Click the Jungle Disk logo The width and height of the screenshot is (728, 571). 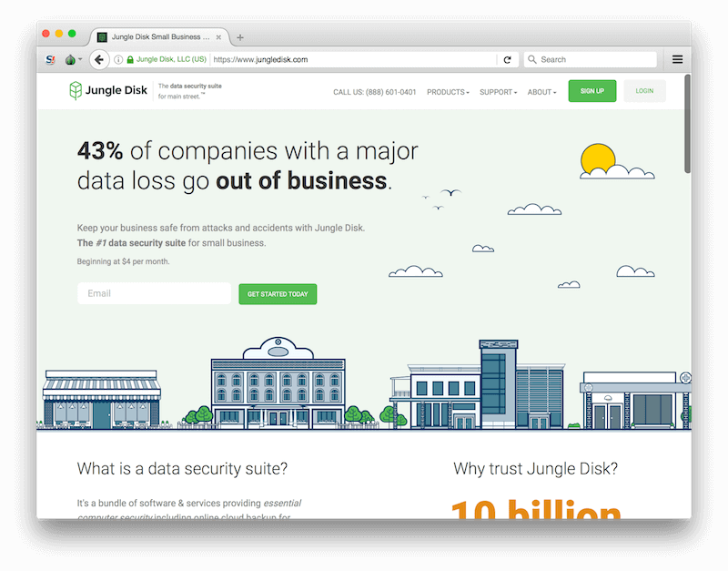pyautogui.click(x=108, y=90)
